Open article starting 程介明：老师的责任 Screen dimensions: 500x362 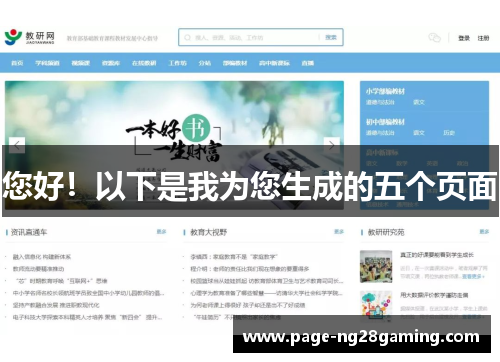(x=250, y=269)
